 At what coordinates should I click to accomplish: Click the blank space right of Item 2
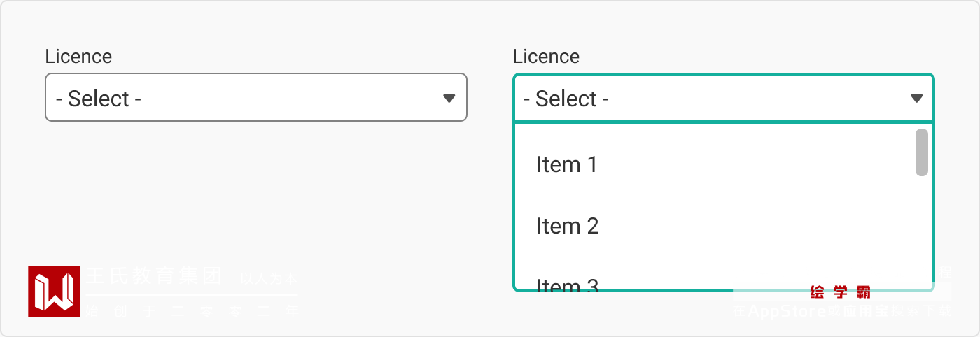tap(756, 226)
